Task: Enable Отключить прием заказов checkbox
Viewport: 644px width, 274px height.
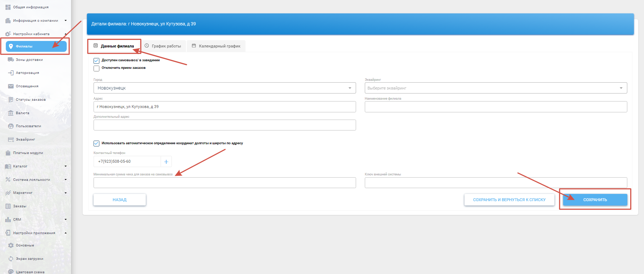Action: coord(96,68)
